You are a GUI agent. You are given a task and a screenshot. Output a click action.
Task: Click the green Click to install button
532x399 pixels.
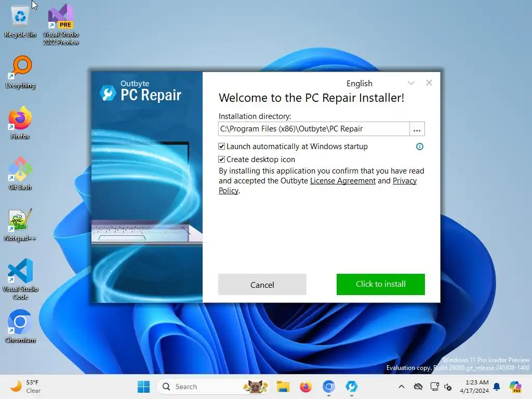click(x=381, y=284)
